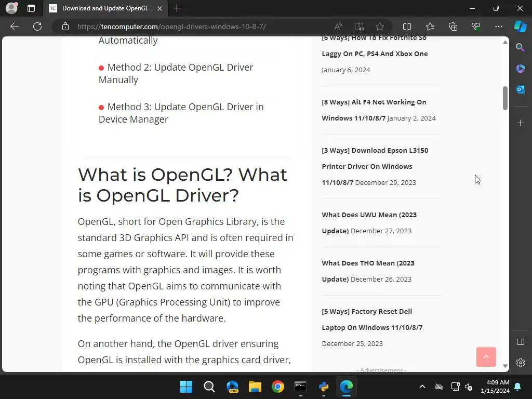
Task: Jump to Method 3: Update in Device Manager
Action: (181, 113)
